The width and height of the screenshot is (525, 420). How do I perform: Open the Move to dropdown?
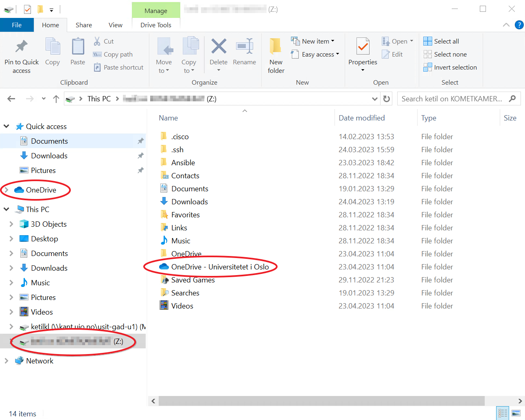(x=164, y=56)
